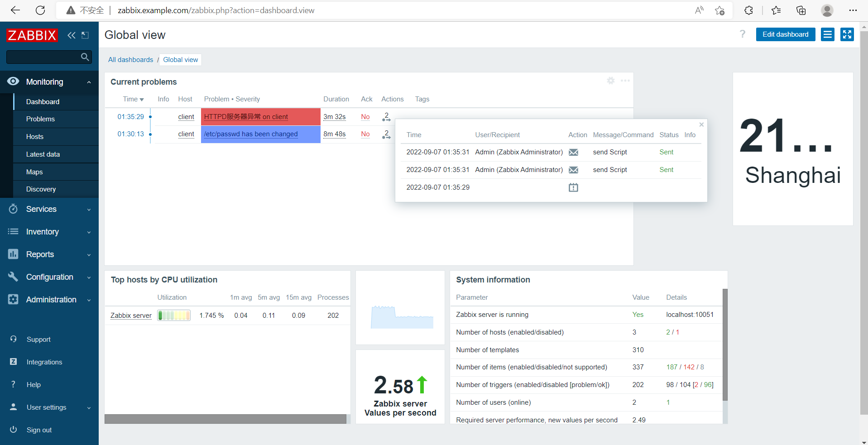This screenshot has height=445, width=868.
Task: Close the actions popup
Action: click(x=701, y=124)
